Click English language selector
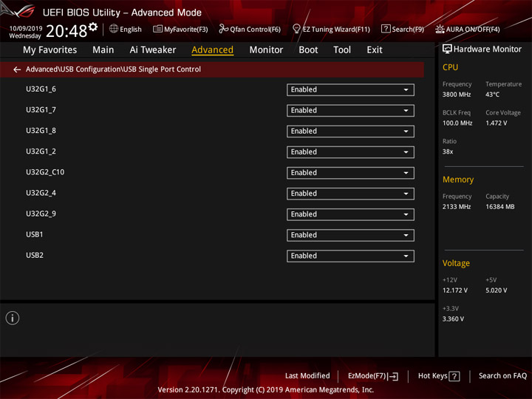 131,29
